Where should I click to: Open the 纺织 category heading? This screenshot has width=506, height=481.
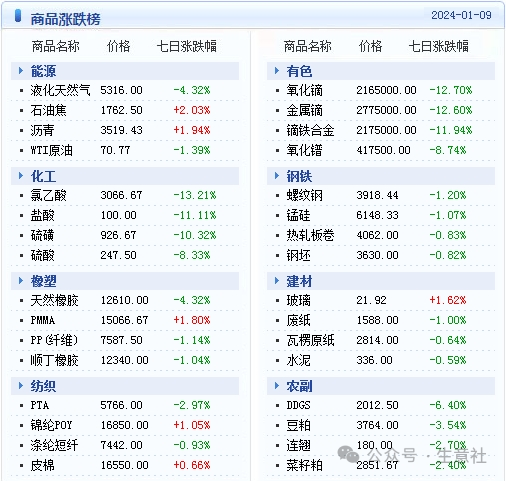(43, 386)
